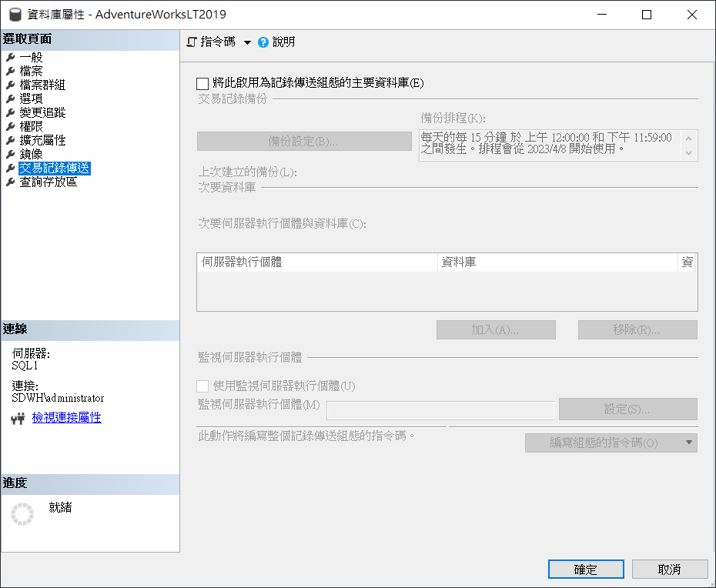Click the 確定 button
The height and width of the screenshot is (588, 716).
coord(585,570)
